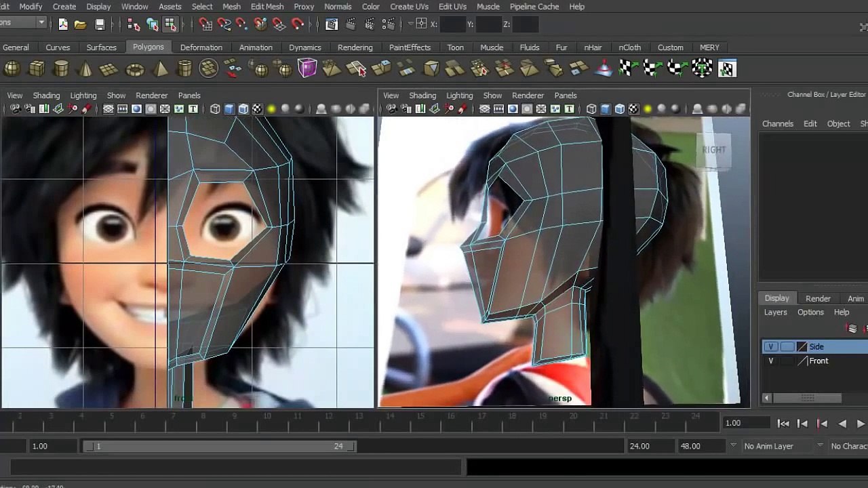This screenshot has height=488, width=868.
Task: Create a polygon pyramid from the shelf
Action: coord(160,68)
